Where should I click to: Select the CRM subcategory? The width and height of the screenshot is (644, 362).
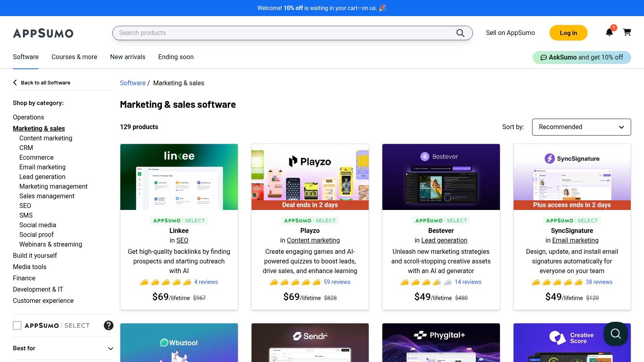pos(26,148)
